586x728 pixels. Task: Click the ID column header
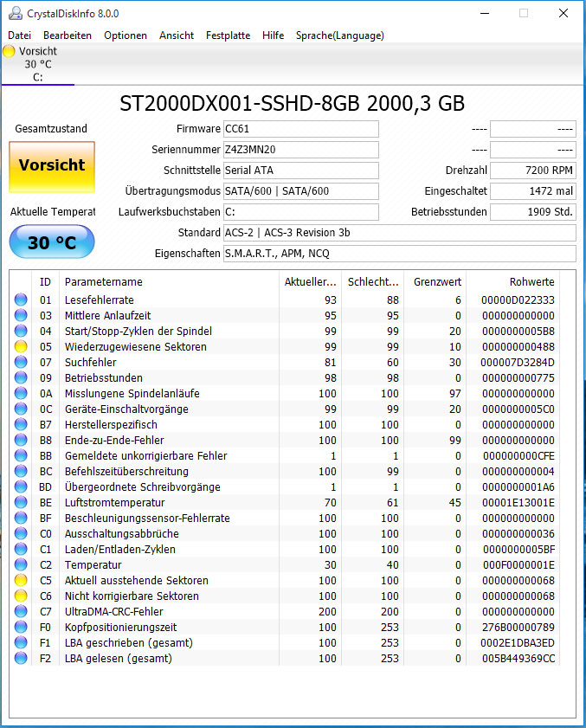(46, 282)
